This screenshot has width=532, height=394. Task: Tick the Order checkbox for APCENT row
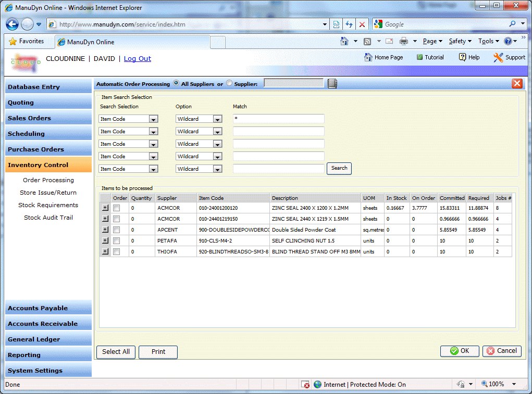click(117, 230)
